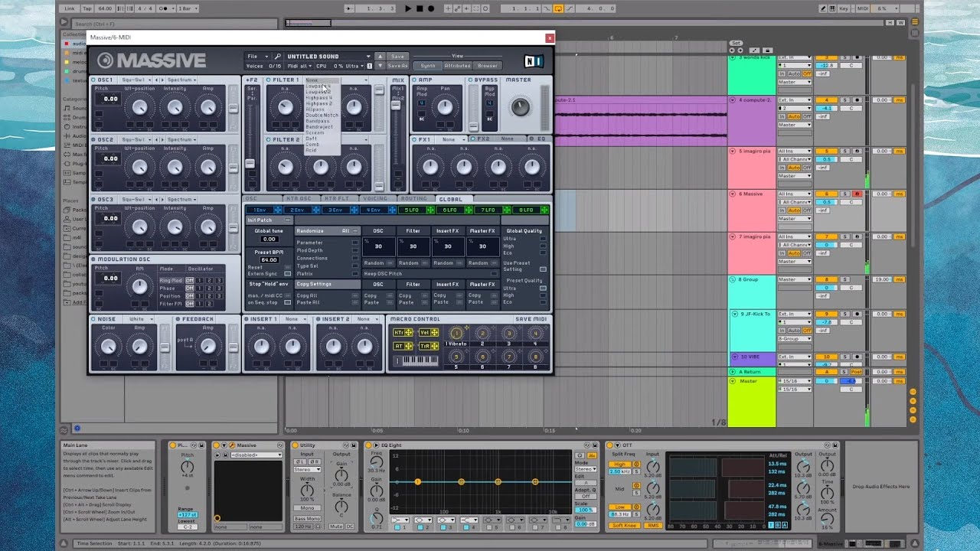
Task: Grab the 5 LFO modulation drag handle
Action: (x=430, y=210)
